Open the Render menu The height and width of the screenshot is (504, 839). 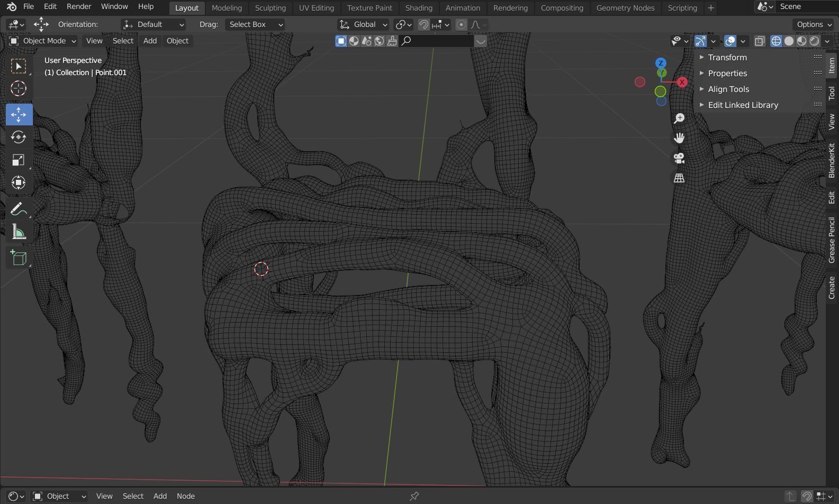tap(79, 7)
